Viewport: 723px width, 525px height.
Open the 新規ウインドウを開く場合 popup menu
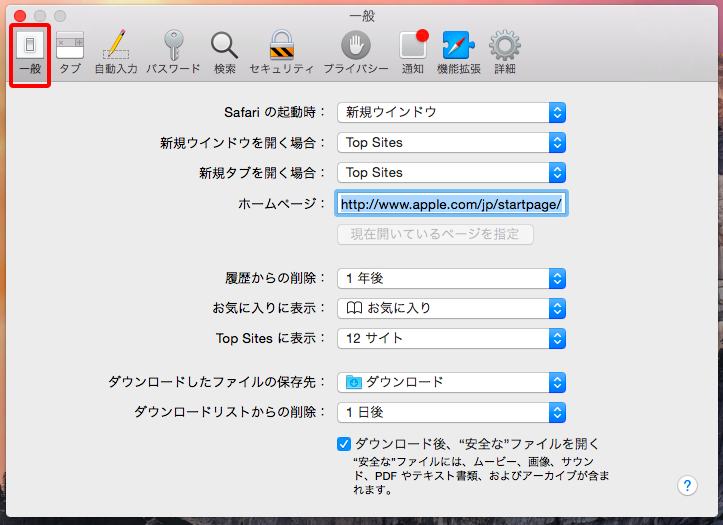click(x=451, y=143)
